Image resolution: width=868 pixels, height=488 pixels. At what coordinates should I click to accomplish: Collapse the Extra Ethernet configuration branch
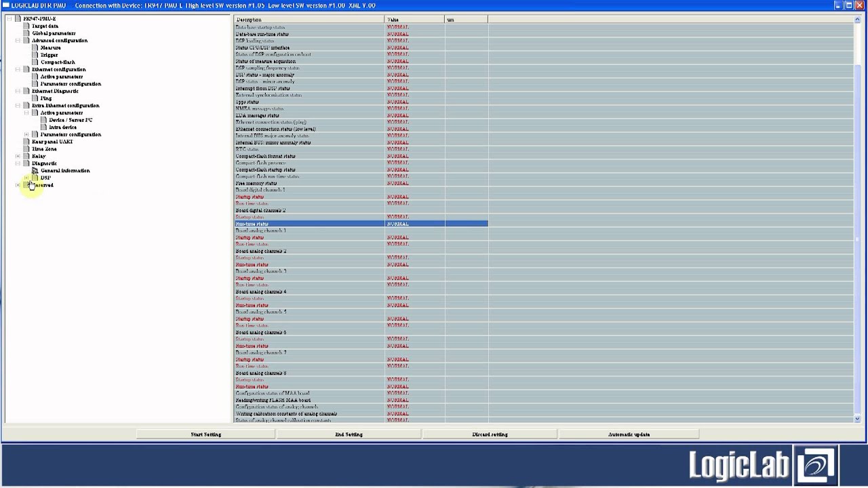click(18, 106)
